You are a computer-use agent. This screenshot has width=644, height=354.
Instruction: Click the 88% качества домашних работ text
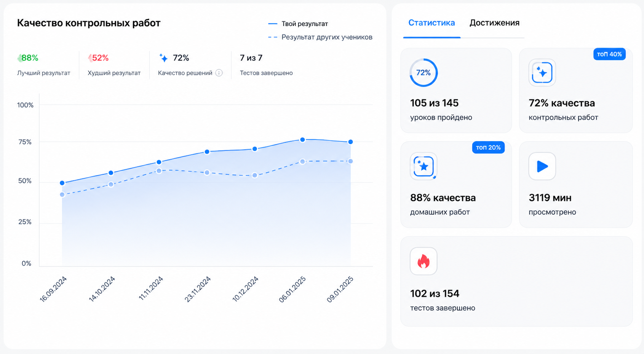[x=443, y=204]
